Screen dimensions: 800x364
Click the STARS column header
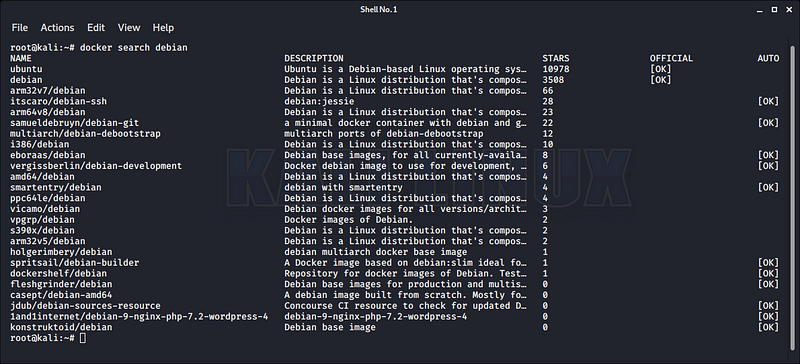pyautogui.click(x=556, y=58)
